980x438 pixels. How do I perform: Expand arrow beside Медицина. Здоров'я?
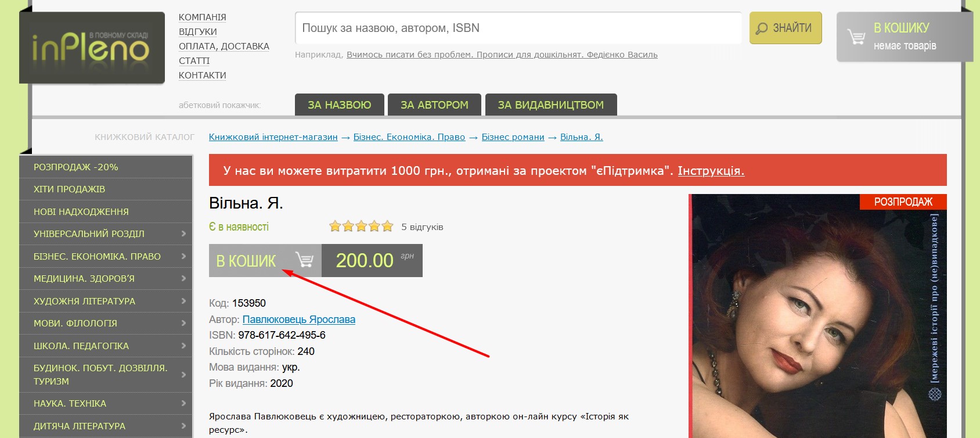coord(183,278)
